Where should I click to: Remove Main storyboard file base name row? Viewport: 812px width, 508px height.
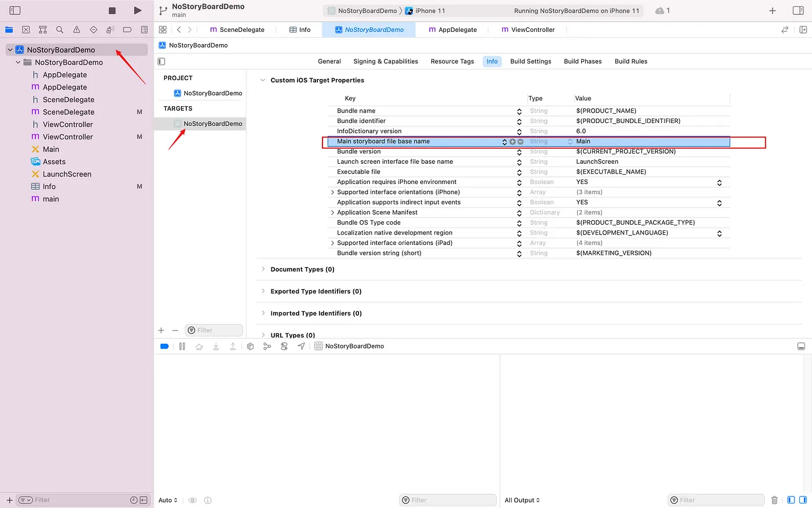click(x=520, y=142)
